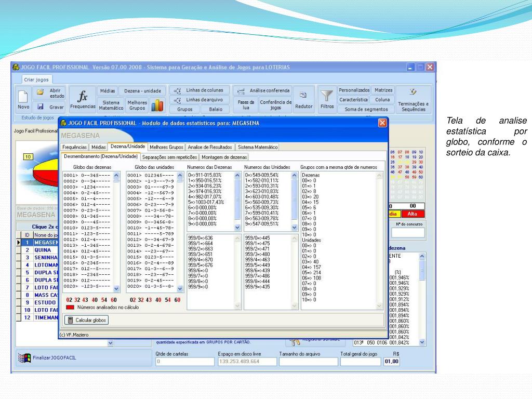Open Terminações e Sequências tool
This screenshot has width=532, height=399.
pyautogui.click(x=413, y=100)
